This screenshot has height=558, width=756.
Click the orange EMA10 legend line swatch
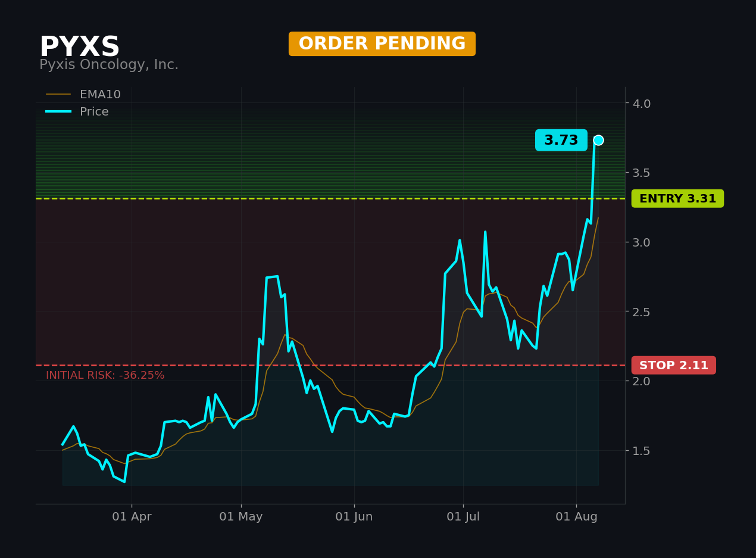coord(58,95)
